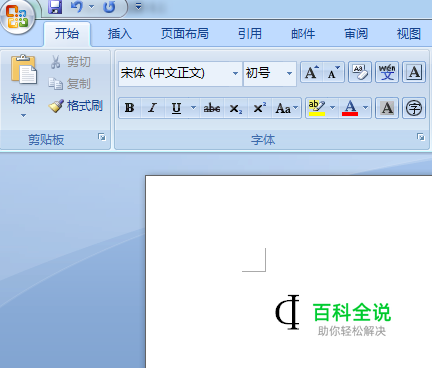Save the document with the floppy disk icon
The height and width of the screenshot is (368, 432).
55,7
